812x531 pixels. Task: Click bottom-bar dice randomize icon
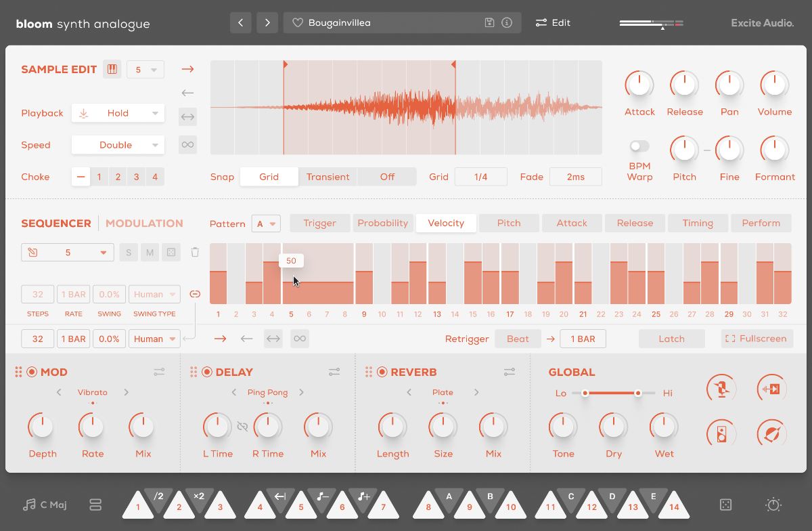(x=725, y=505)
